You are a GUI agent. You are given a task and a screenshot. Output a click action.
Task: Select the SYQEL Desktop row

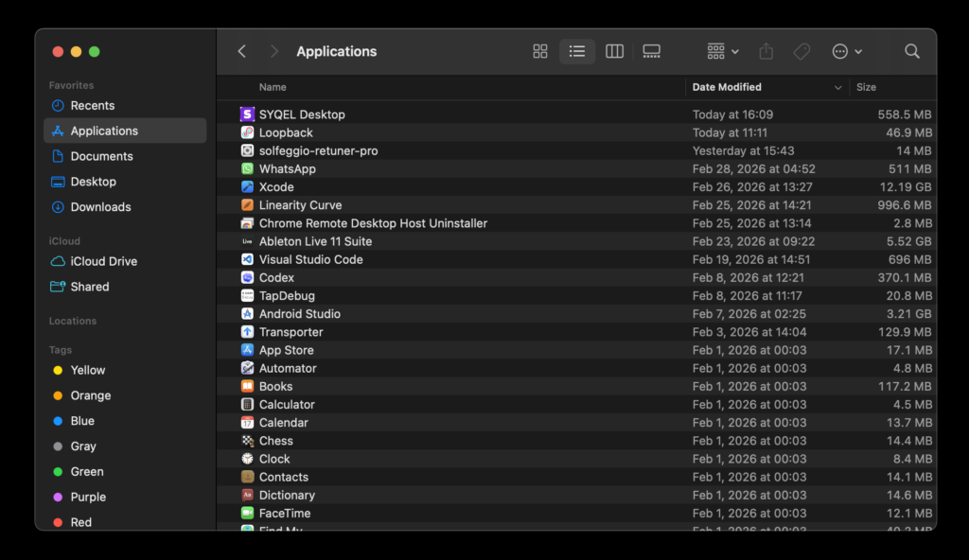(302, 114)
